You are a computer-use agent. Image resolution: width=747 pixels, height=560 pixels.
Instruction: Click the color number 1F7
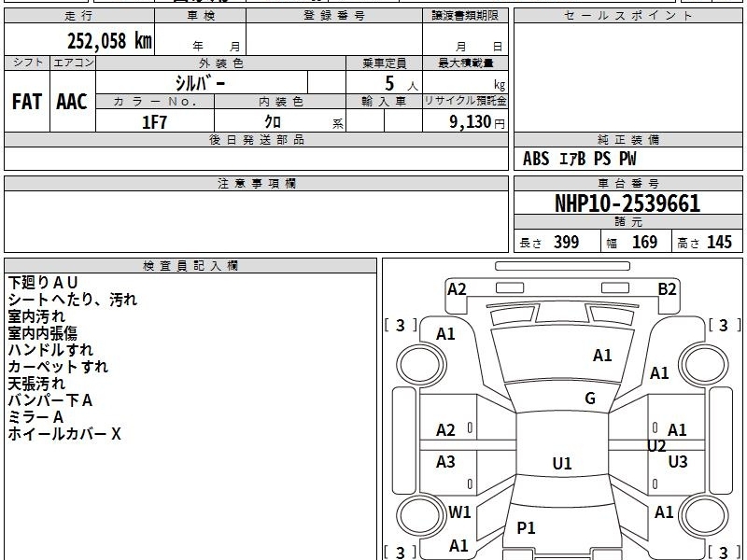click(x=154, y=122)
